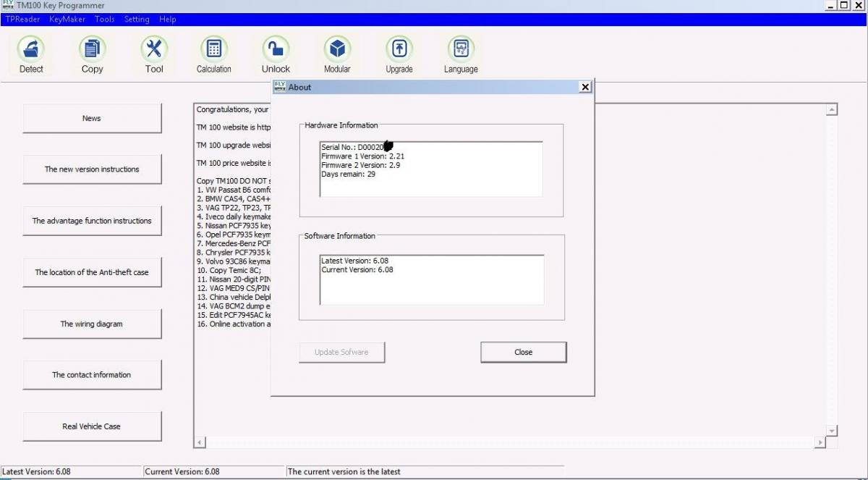Maximize the TM100 Key Programmer window

tap(845, 5)
